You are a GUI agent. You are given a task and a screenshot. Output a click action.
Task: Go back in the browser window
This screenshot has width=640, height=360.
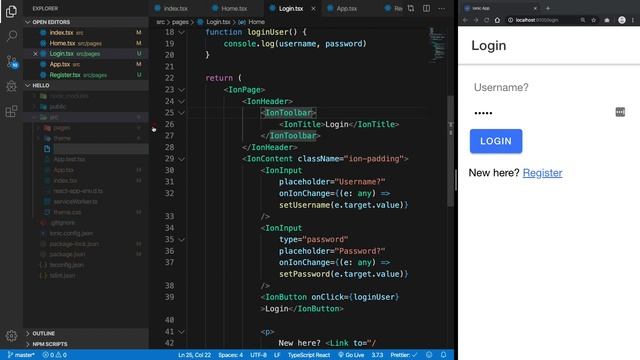point(465,20)
